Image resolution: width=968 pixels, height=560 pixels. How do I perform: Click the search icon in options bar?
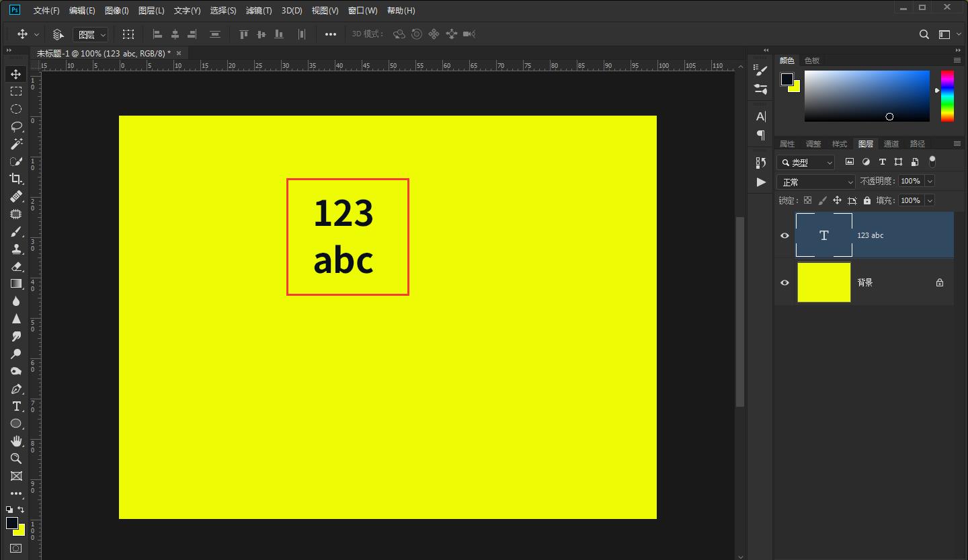(924, 34)
